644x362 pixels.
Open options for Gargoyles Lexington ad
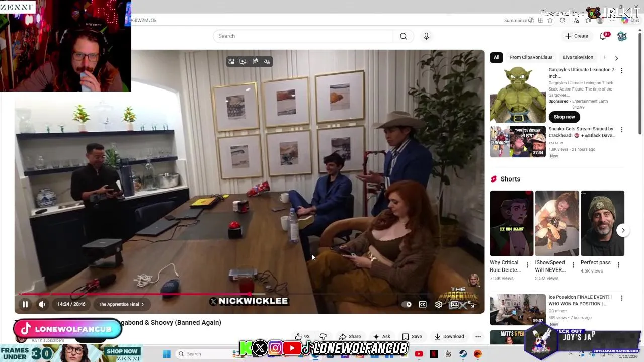click(622, 71)
